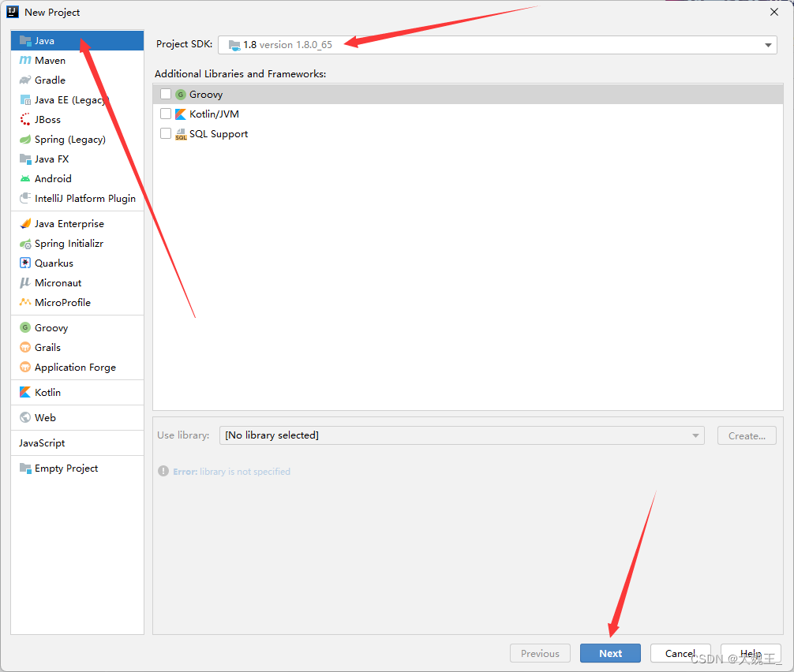Select MicroProfile in project list
794x672 pixels.
tap(77, 303)
